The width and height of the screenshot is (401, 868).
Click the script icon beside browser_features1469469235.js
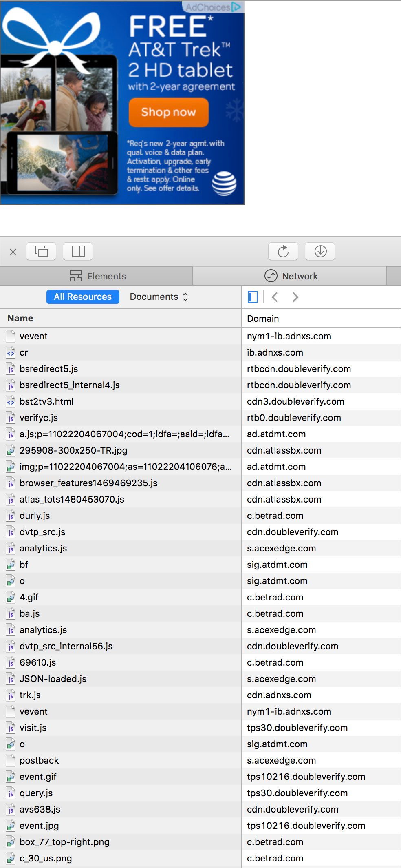point(11,483)
